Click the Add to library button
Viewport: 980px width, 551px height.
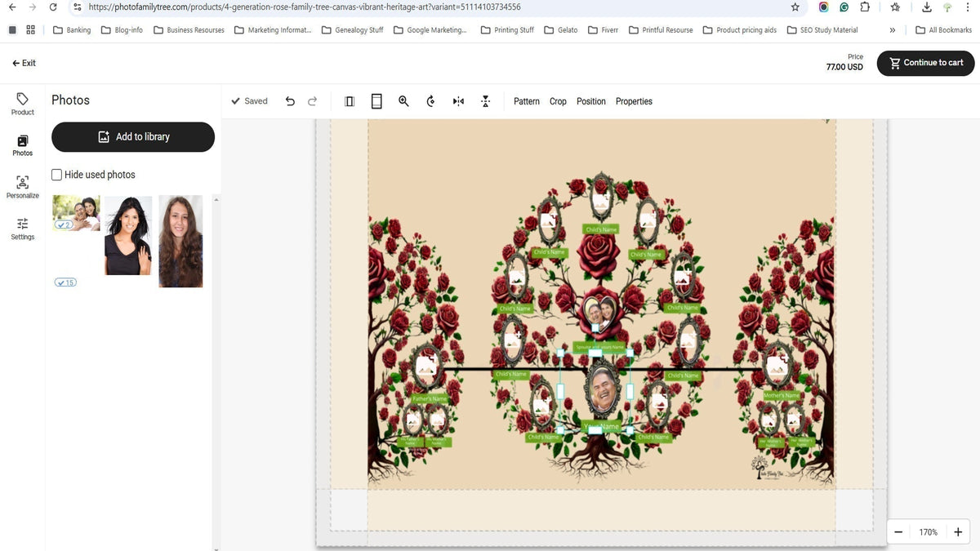[x=133, y=137]
